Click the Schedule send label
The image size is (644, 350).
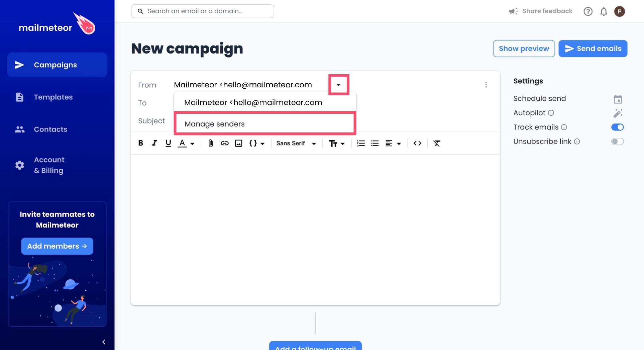point(539,98)
